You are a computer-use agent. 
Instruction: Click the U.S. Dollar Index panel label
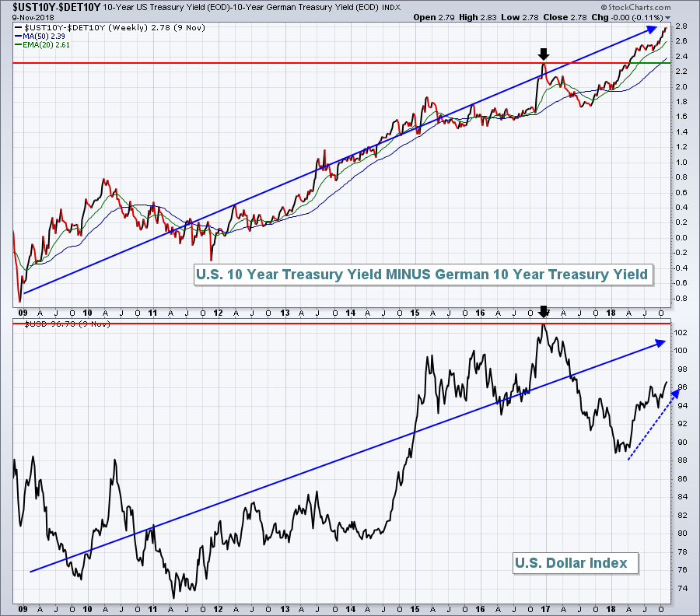point(576,563)
